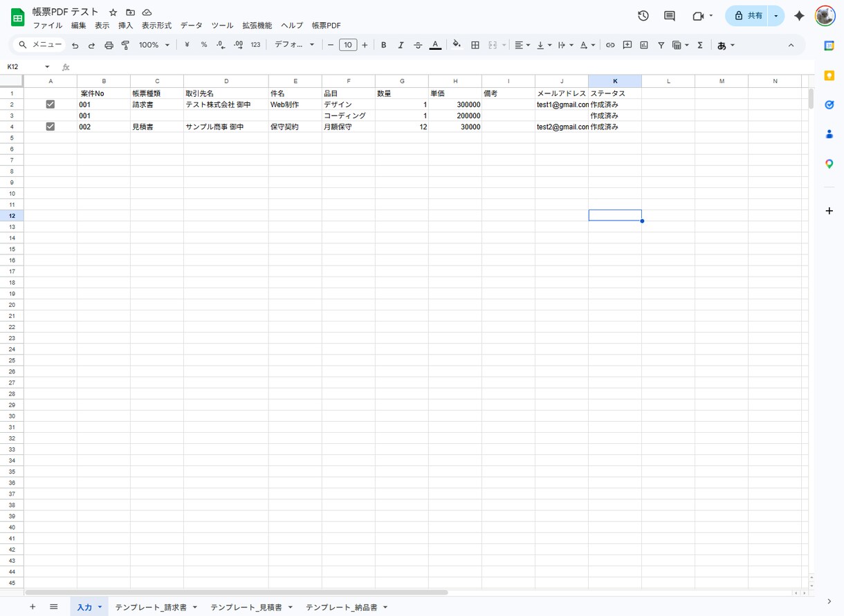Open the 拡張機能 menu
The width and height of the screenshot is (844, 616).
click(x=257, y=26)
